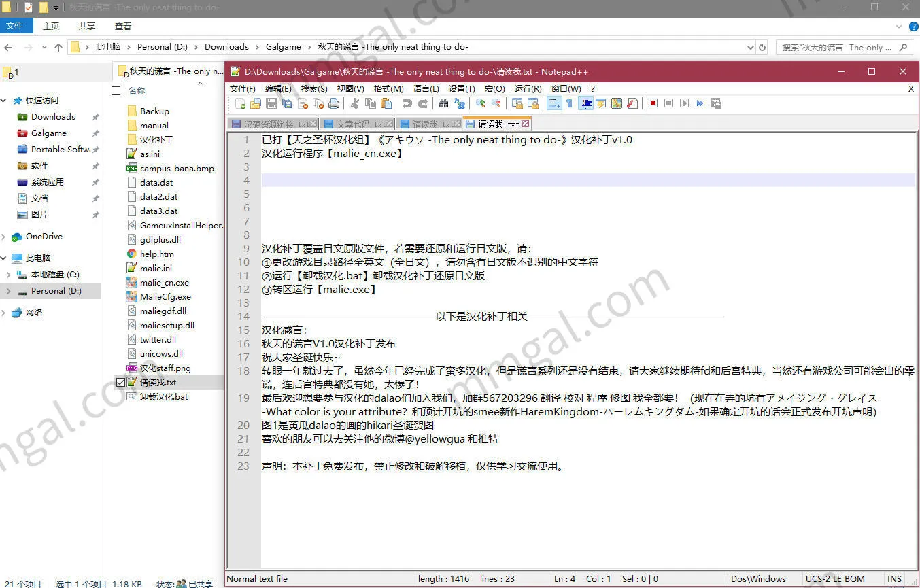
Task: Expand the OneDrive tree node
Action: click(x=5, y=237)
